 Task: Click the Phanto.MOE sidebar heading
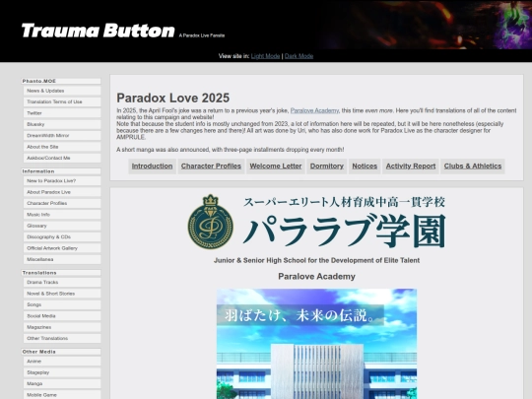coord(61,81)
